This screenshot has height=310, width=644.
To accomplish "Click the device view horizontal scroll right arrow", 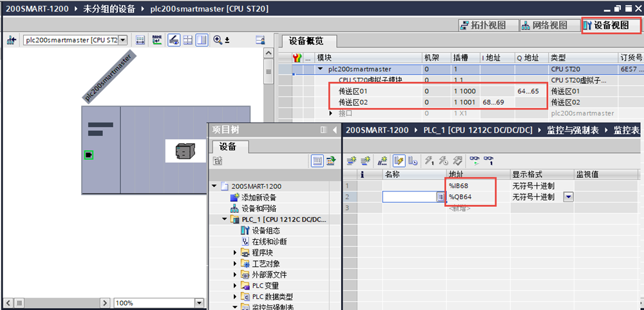I will (105, 303).
